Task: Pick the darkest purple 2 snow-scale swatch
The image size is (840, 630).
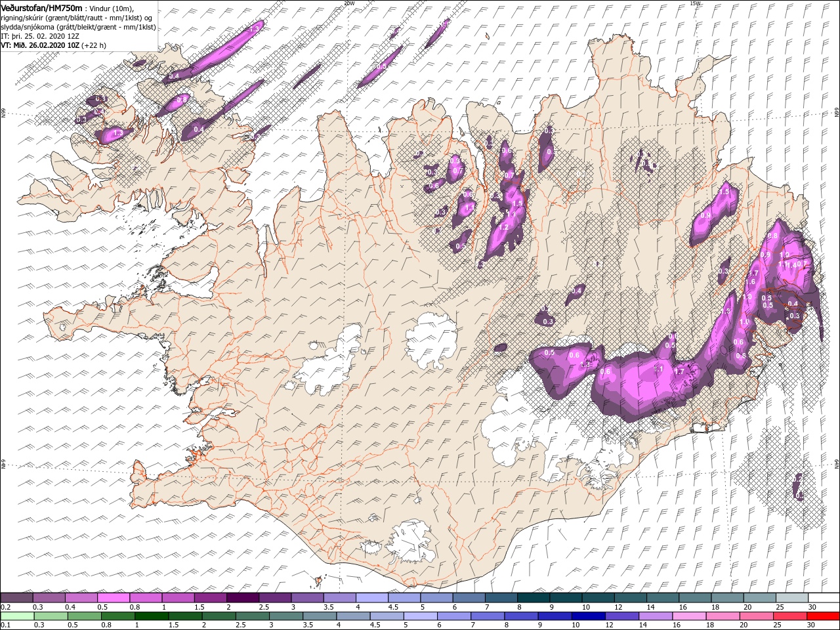Action: tap(243, 598)
